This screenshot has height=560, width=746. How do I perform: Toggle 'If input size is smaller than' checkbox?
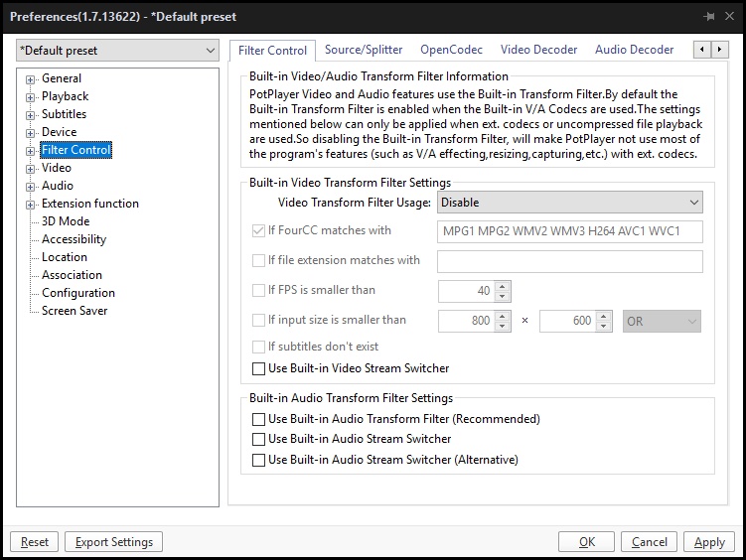(258, 321)
